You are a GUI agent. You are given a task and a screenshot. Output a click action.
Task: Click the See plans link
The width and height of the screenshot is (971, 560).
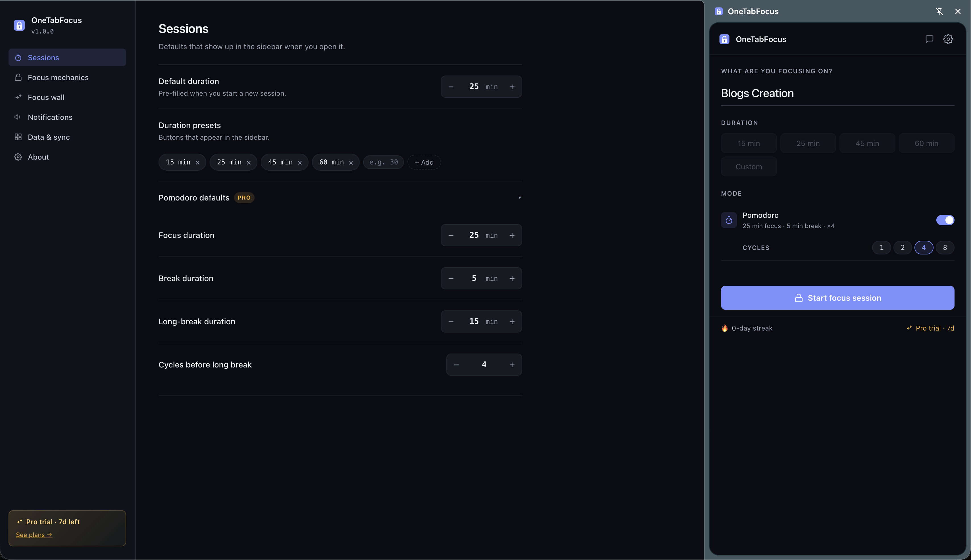[34, 535]
